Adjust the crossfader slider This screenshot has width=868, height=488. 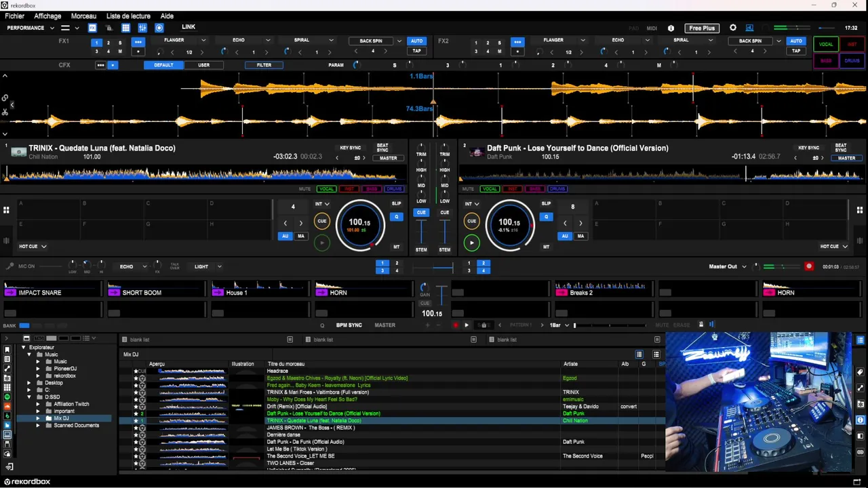coord(433,266)
